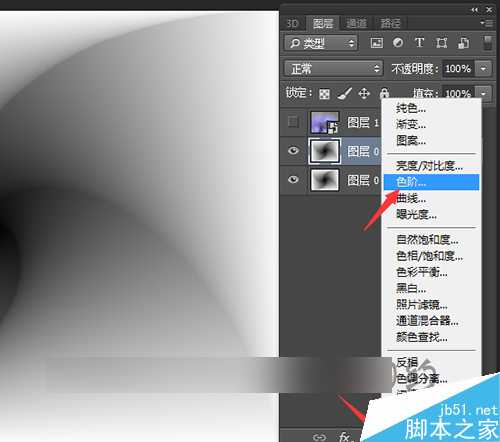
Task: Choose 渐变... from the menu
Action: (x=431, y=124)
